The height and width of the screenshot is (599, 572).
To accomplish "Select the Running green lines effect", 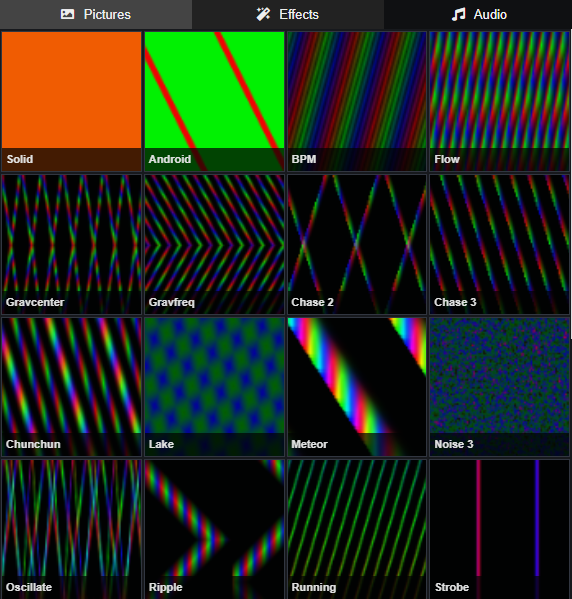I will click(357, 529).
